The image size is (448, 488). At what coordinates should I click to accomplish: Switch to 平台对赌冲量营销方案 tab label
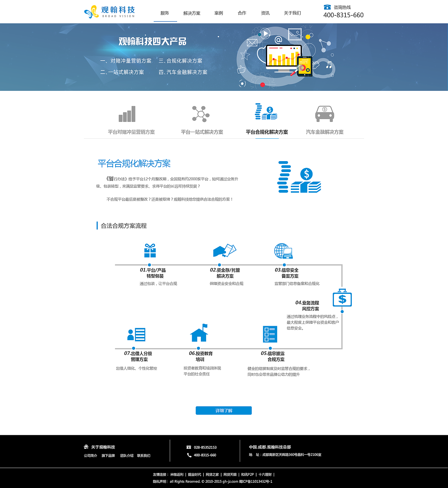[131, 132]
